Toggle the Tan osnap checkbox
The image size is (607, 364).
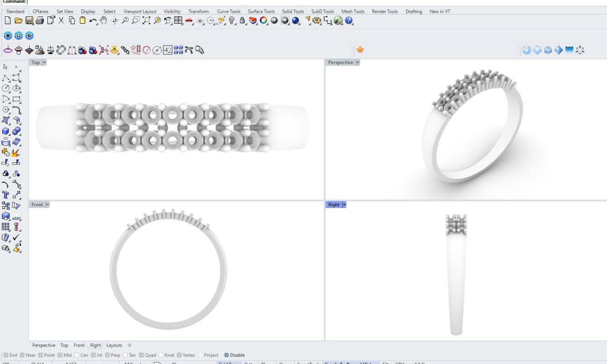pyautogui.click(x=126, y=355)
